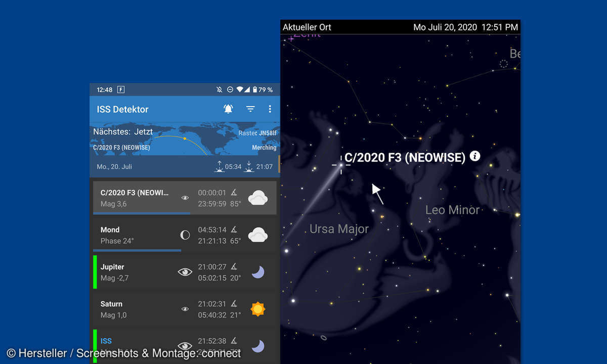The height and width of the screenshot is (364, 607).
Task: Open the Jupiter list entry
Action: coord(185,272)
